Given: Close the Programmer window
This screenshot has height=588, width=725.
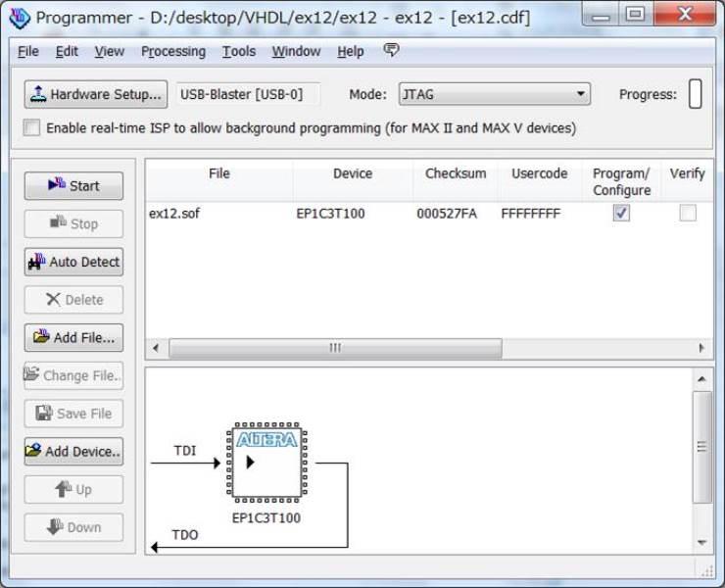Looking at the screenshot, I should click(x=685, y=15).
